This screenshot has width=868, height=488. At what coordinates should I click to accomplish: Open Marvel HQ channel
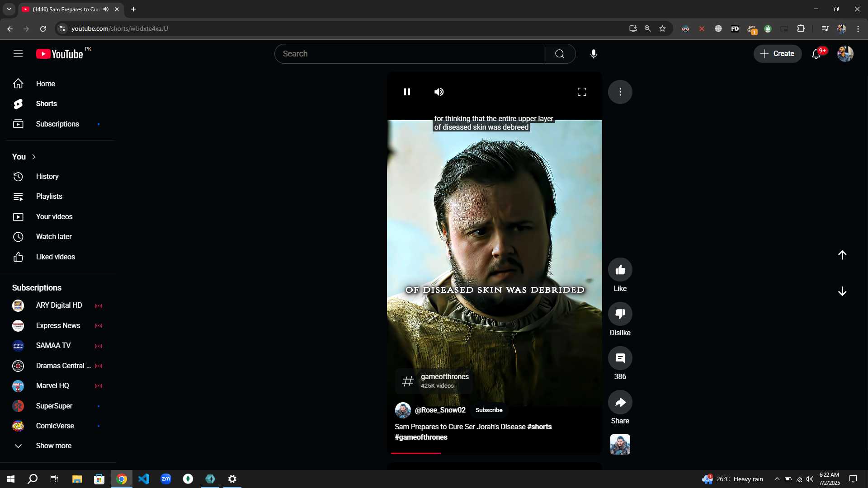coord(58,386)
